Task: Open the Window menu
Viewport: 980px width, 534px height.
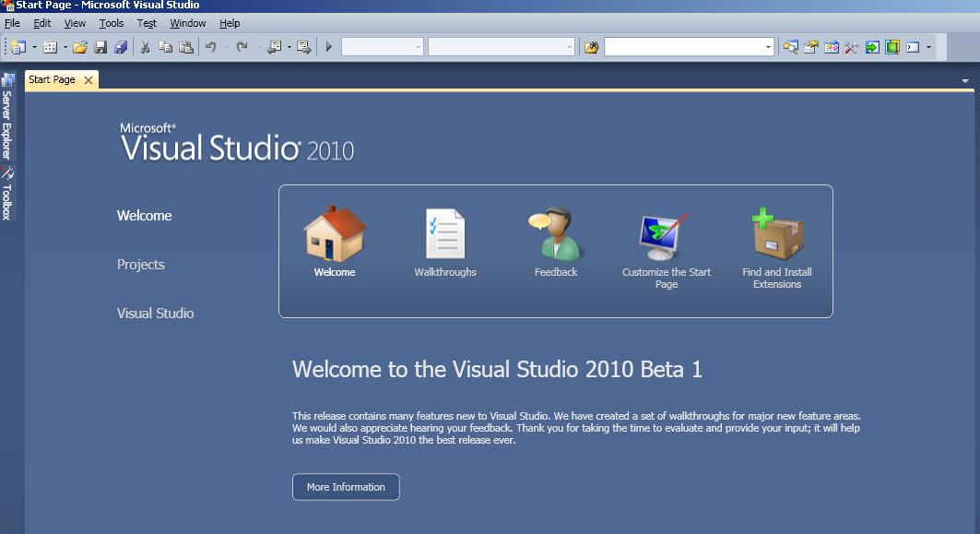Action: click(x=187, y=23)
